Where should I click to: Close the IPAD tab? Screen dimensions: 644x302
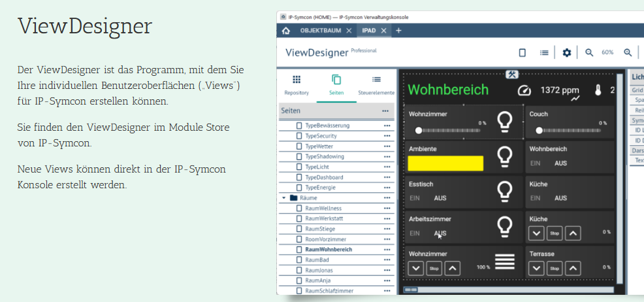384,31
